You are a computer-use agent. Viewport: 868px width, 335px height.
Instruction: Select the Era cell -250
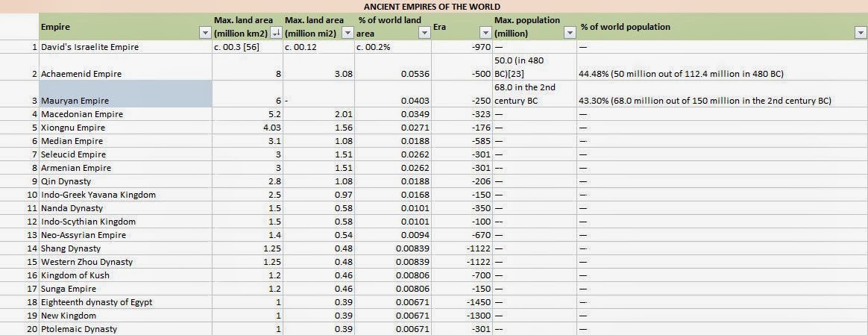tap(462, 94)
